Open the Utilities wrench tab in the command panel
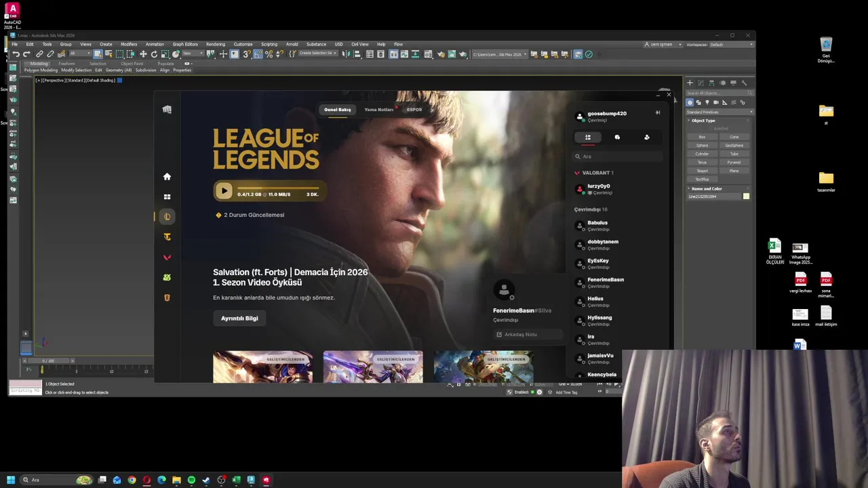 (744, 83)
